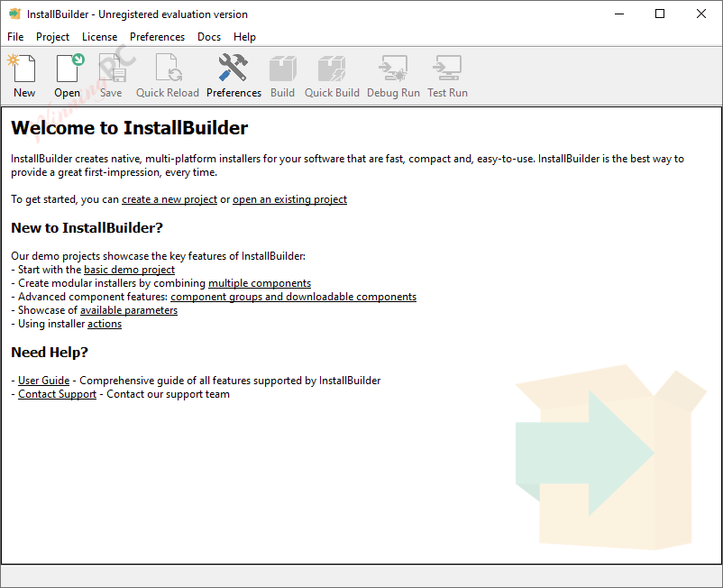Open the License menu

[x=99, y=37]
